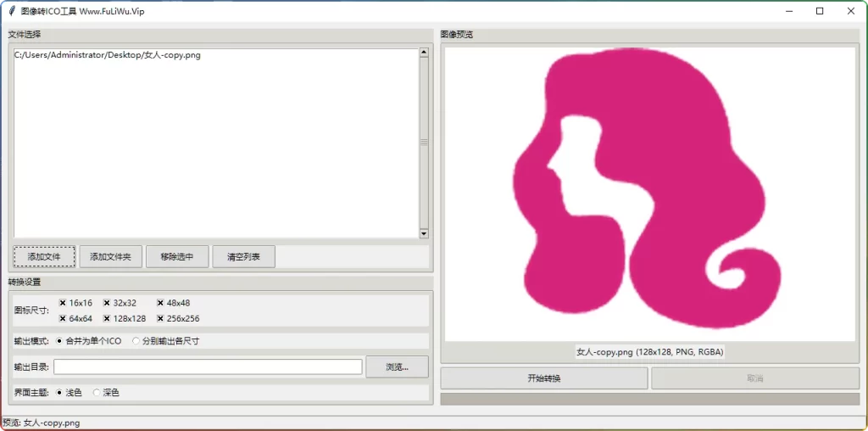
Task: Start conversion with 开始转换 button
Action: (544, 378)
